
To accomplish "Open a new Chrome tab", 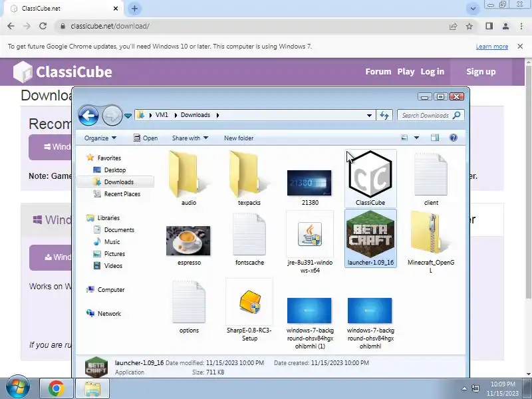I will (x=134, y=9).
